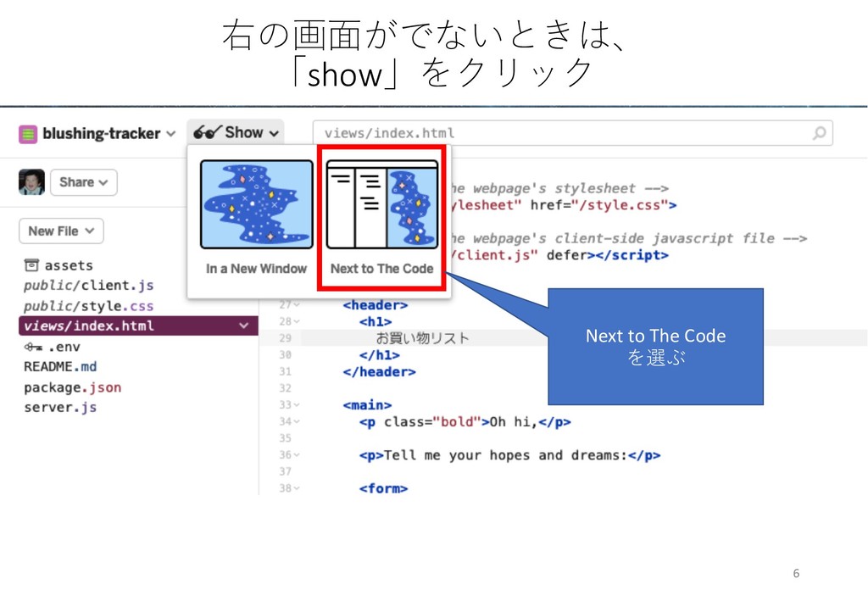868x601 pixels.
Task: Click line number 29 in gutter
Action: point(285,338)
